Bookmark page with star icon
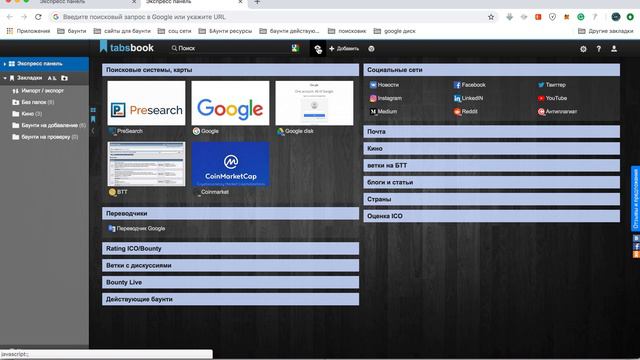 [x=491, y=17]
